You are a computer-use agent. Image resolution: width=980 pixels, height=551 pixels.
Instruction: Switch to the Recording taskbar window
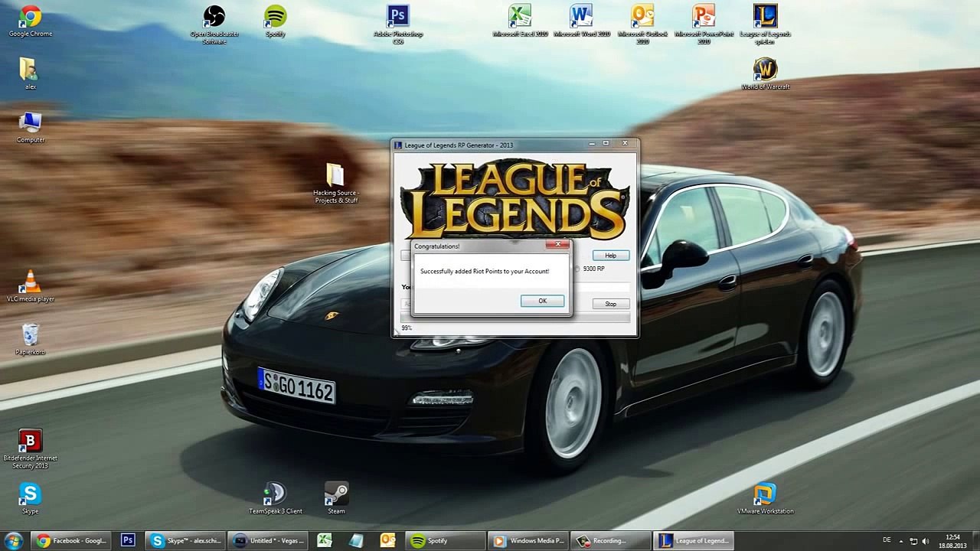(612, 541)
